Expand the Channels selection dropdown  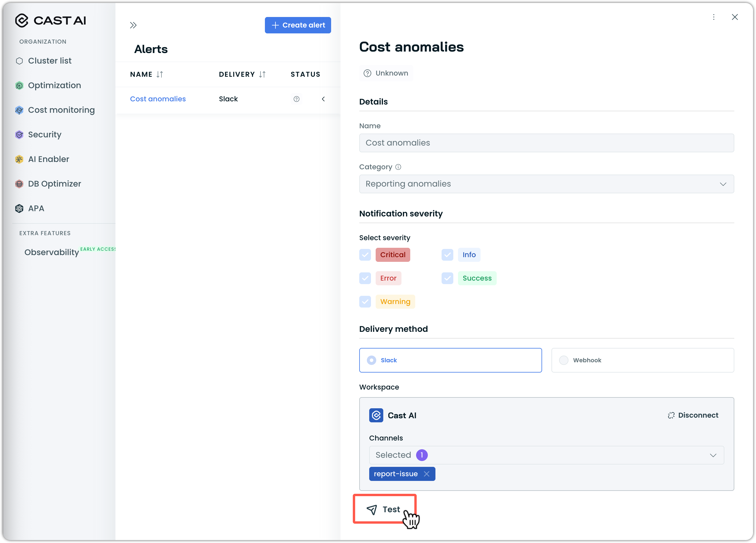[546, 455]
